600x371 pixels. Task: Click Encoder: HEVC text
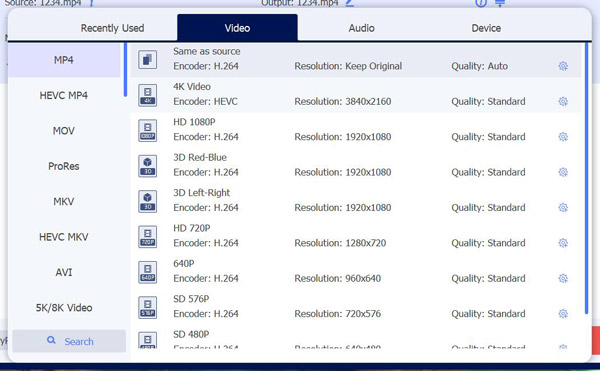(x=205, y=101)
